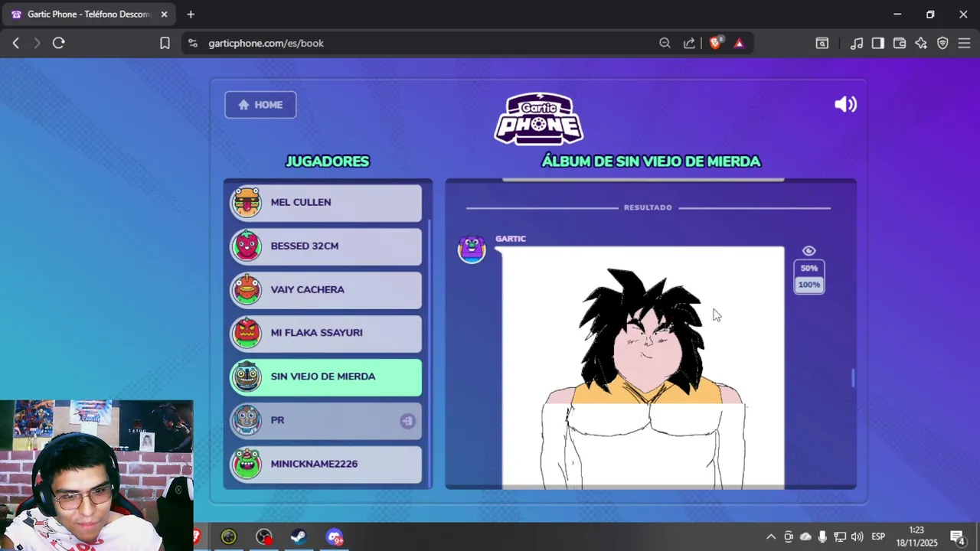Close the Gartic Phone tab
The width and height of the screenshot is (980, 551).
point(164,15)
